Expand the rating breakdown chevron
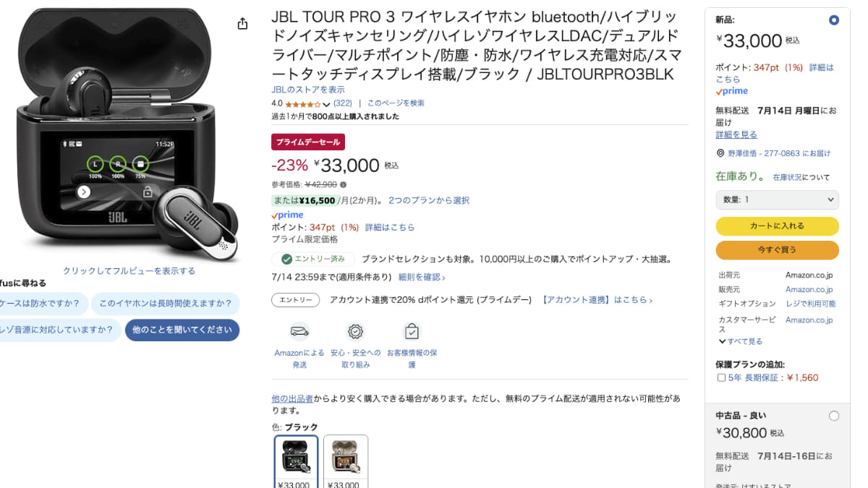This screenshot has width=868, height=488. point(326,105)
